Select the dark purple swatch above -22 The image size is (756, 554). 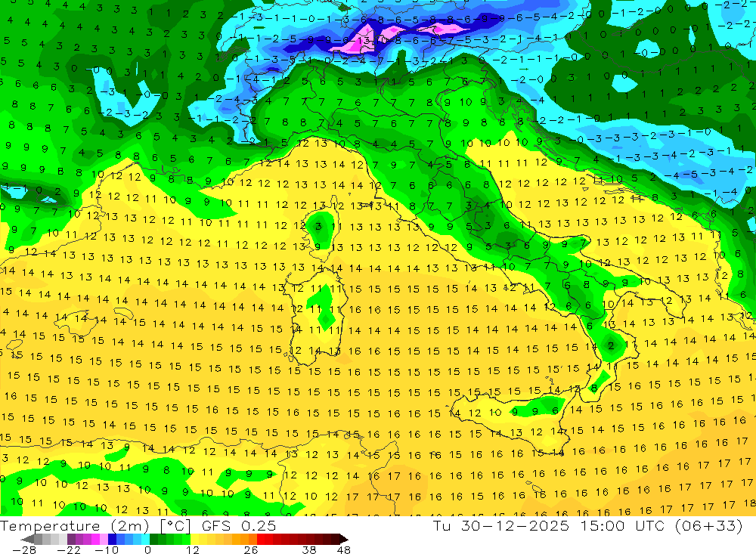(x=71, y=539)
